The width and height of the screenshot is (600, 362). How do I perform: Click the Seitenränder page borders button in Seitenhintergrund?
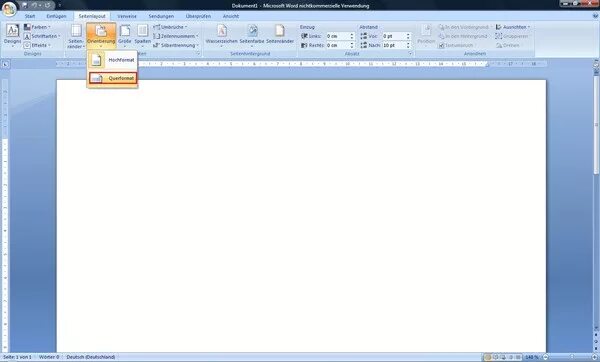pos(280,35)
